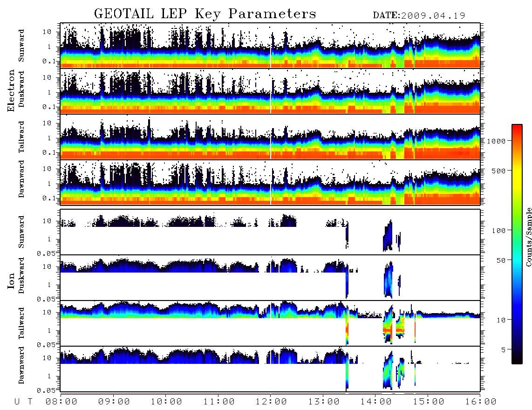Click the 15:00 time tick label
The width and height of the screenshot is (532, 410).
point(429,402)
